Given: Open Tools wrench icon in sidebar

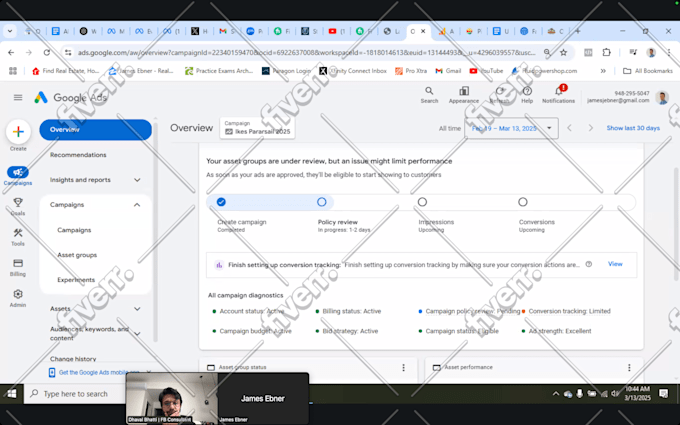Looking at the screenshot, I should 18,233.
